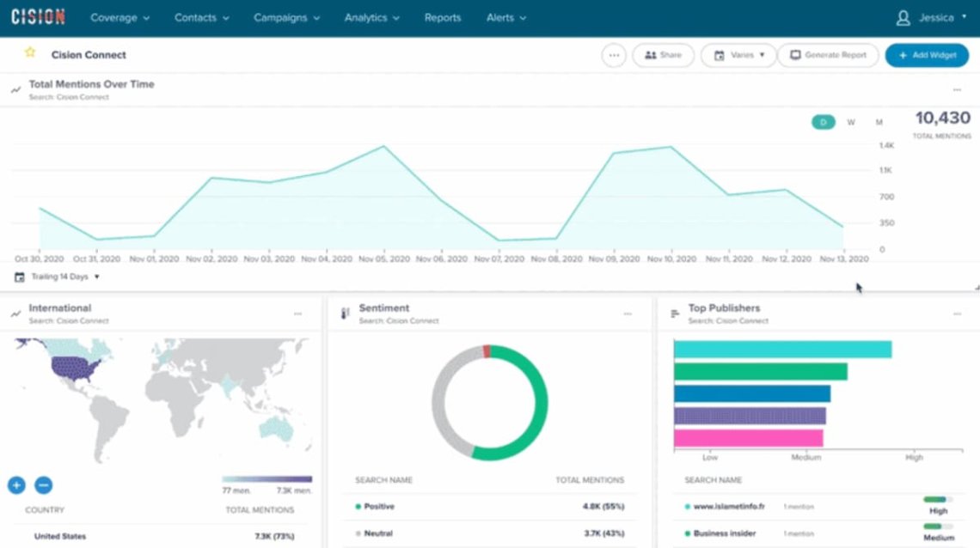Screen dimensions: 980x548
Task: Open the Sentiment widget ellipsis menu
Action: click(x=628, y=314)
